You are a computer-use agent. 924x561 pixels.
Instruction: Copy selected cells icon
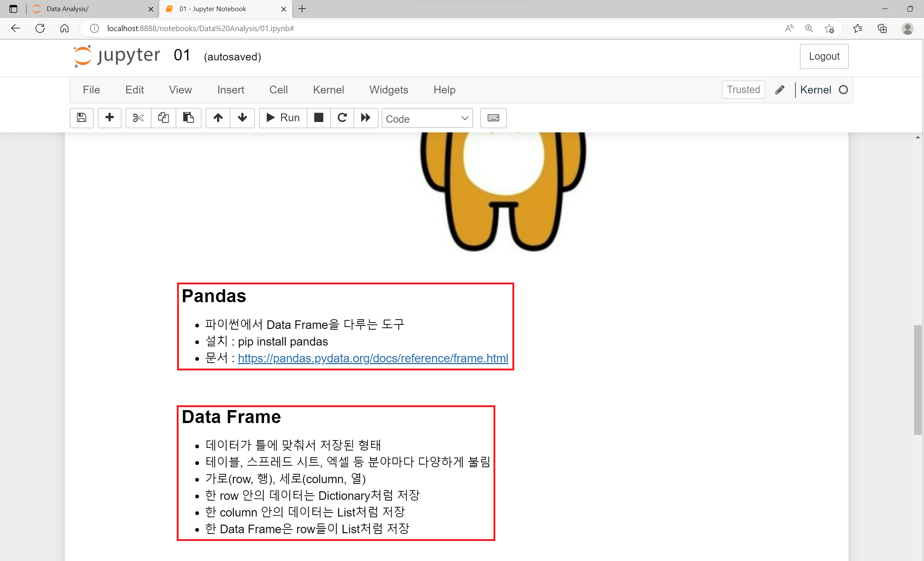click(x=163, y=118)
